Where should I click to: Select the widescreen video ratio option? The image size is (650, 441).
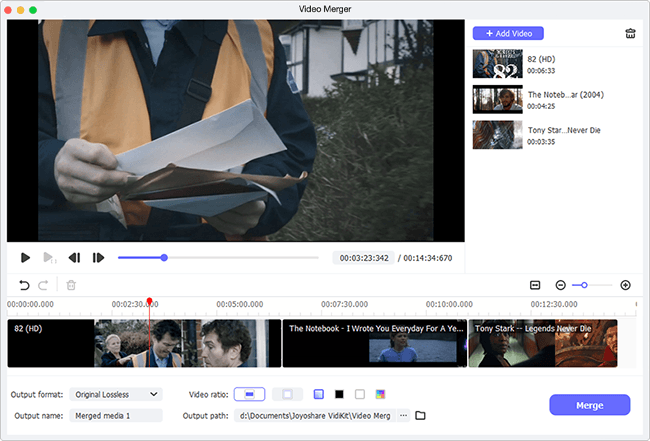coord(250,394)
